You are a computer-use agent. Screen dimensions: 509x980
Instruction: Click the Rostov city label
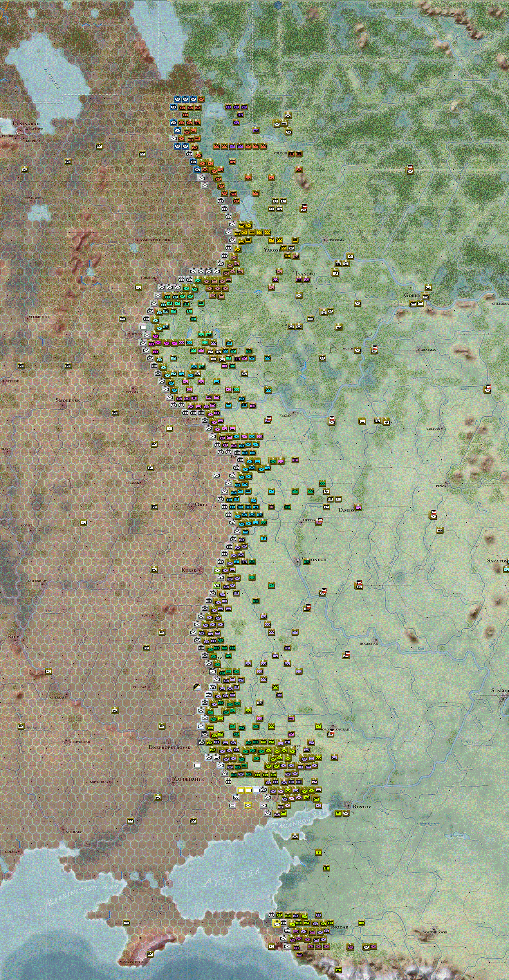361,806
